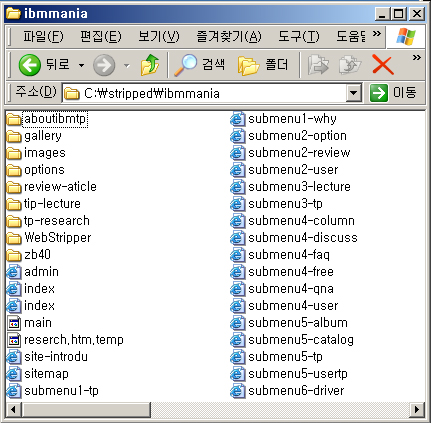Click the green Back arrow icon
The width and height of the screenshot is (431, 423).
tap(30, 65)
